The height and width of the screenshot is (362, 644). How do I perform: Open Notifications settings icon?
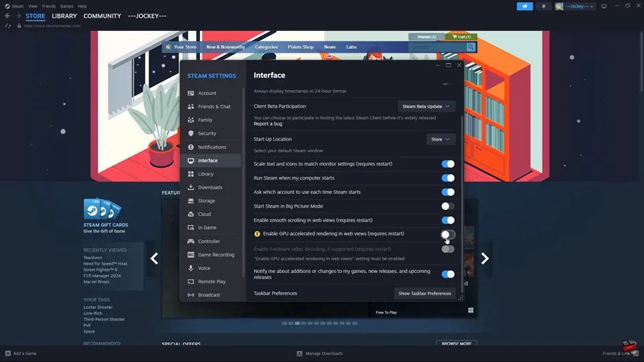190,147
